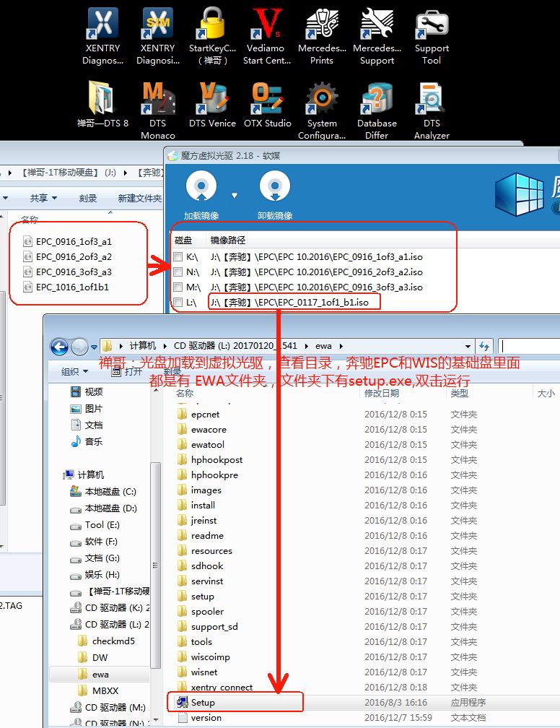Tick checkbox for drive K:\ image
The height and width of the screenshot is (728, 560).
(x=178, y=257)
